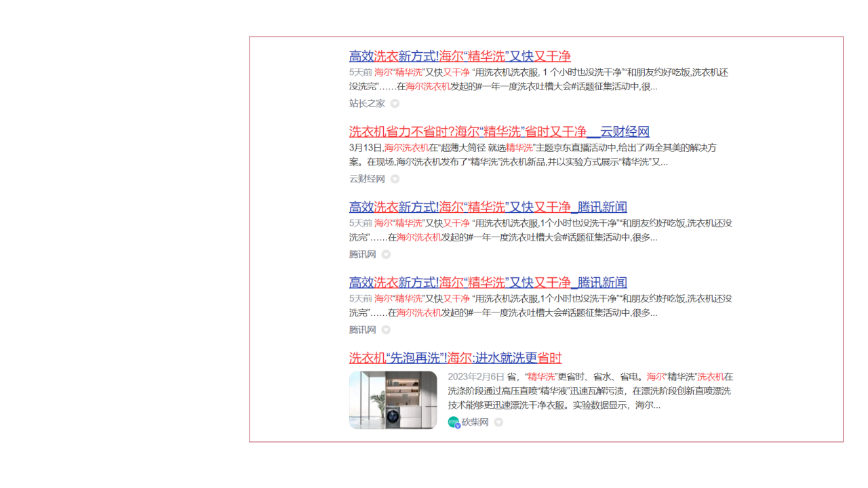The image size is (868, 488).
Task: Click the 砍柴网 source logo icon
Action: tap(454, 422)
